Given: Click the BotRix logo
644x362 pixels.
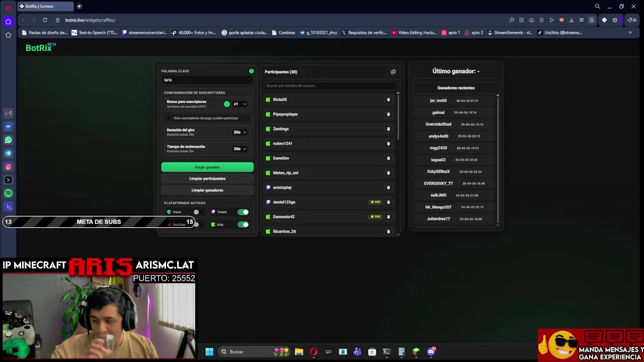Looking at the screenshot, I should [41, 47].
